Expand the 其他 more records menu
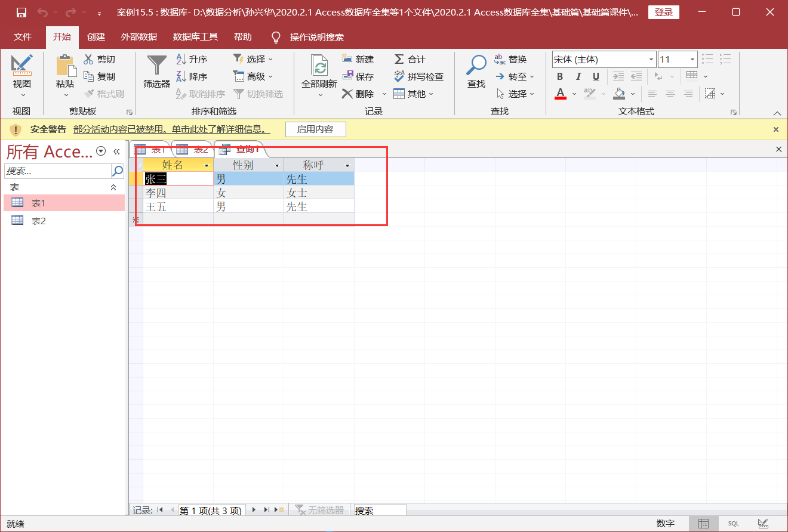The height and width of the screenshot is (532, 788). pyautogui.click(x=414, y=94)
